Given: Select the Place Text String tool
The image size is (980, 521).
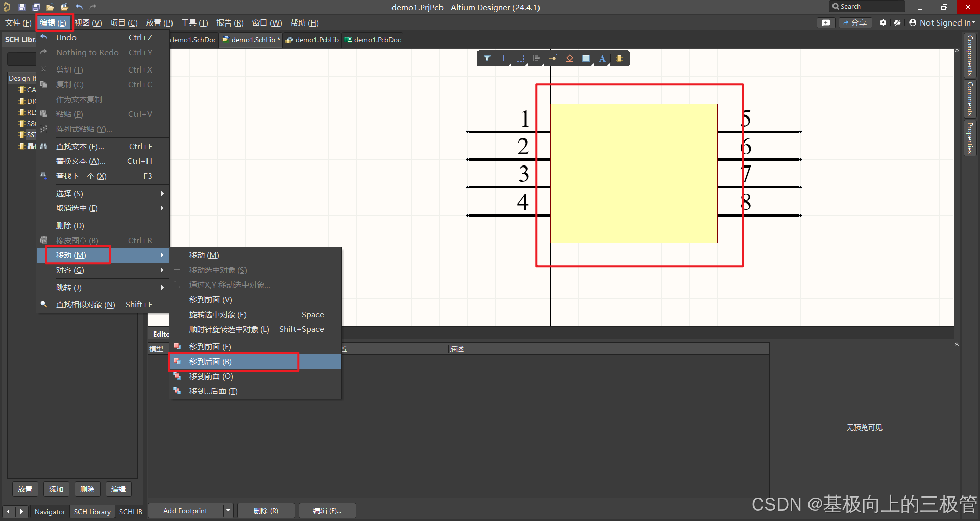Looking at the screenshot, I should (602, 58).
